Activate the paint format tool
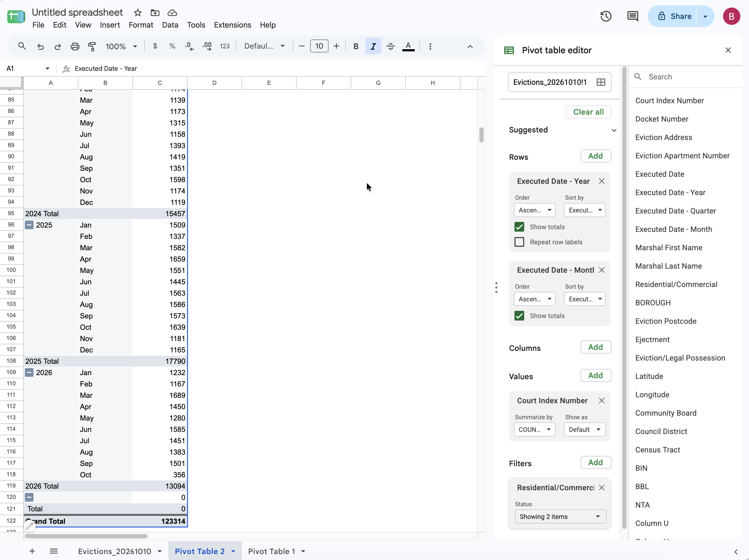The height and width of the screenshot is (560, 749). pyautogui.click(x=92, y=46)
